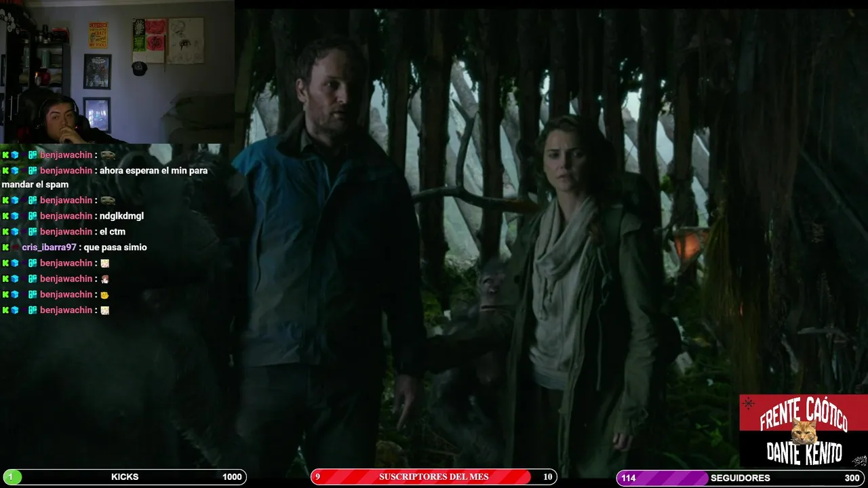Click the '1000' Kicks goal value
This screenshot has height=488, width=868.
click(232, 477)
